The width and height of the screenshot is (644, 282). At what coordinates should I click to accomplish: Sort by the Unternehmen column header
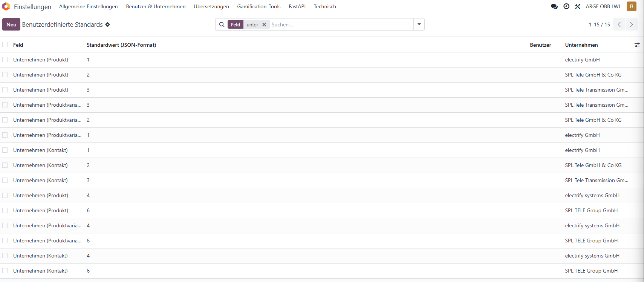click(581, 45)
